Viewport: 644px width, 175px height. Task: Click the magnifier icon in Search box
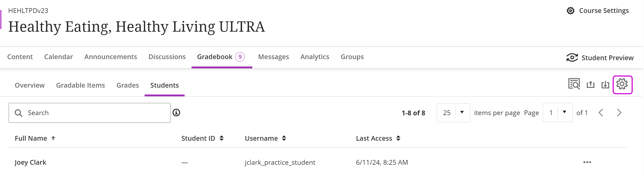click(18, 113)
